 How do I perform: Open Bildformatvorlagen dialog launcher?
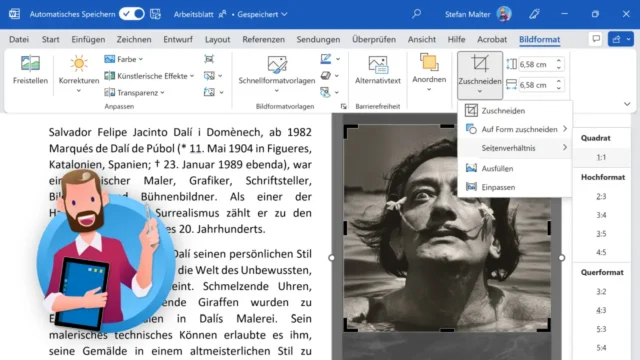coord(344,107)
